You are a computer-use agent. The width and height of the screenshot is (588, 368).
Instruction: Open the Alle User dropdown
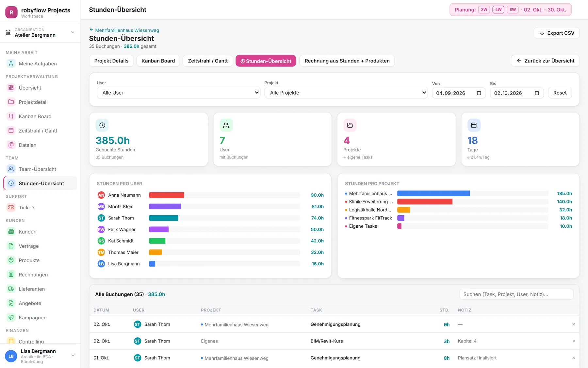coord(178,93)
